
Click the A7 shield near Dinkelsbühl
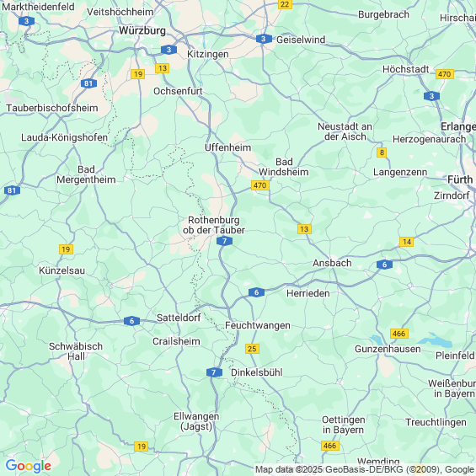pyautogui.click(x=214, y=372)
